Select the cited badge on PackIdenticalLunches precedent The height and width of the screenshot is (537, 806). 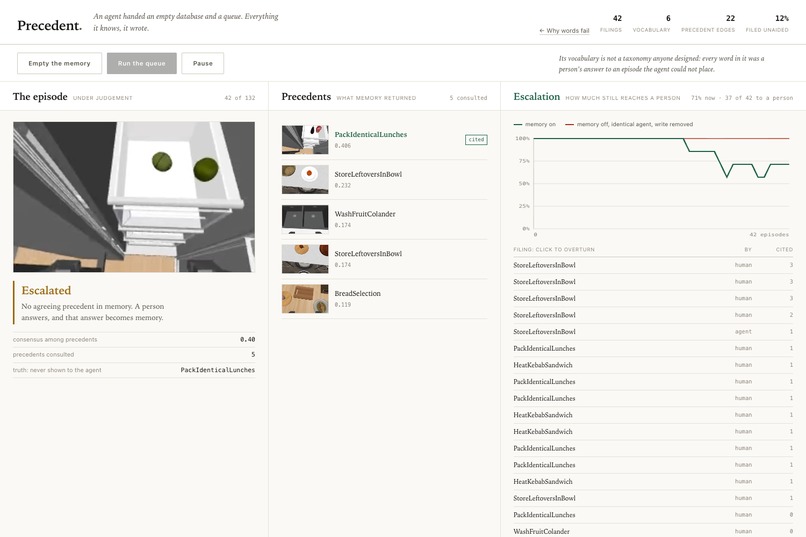[x=476, y=140]
